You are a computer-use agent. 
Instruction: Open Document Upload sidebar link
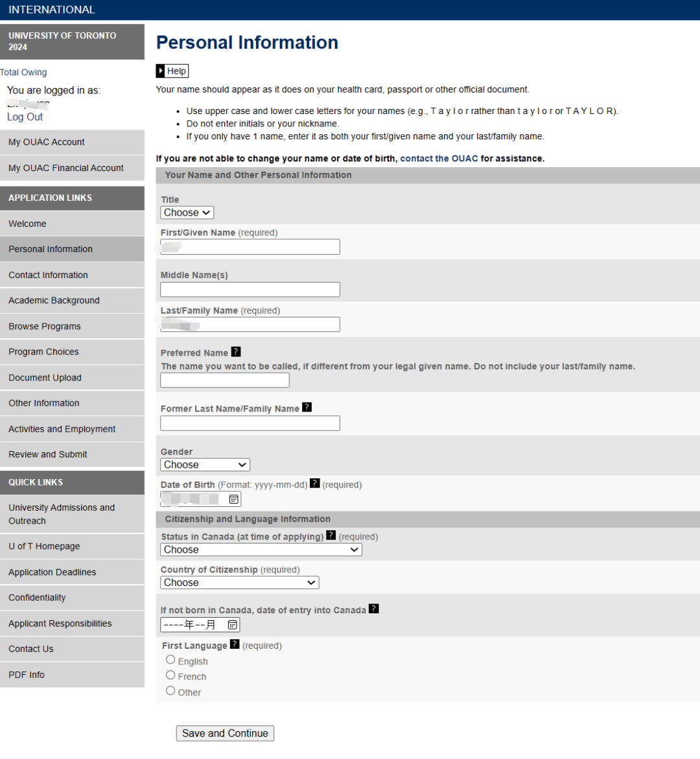pyautogui.click(x=72, y=378)
